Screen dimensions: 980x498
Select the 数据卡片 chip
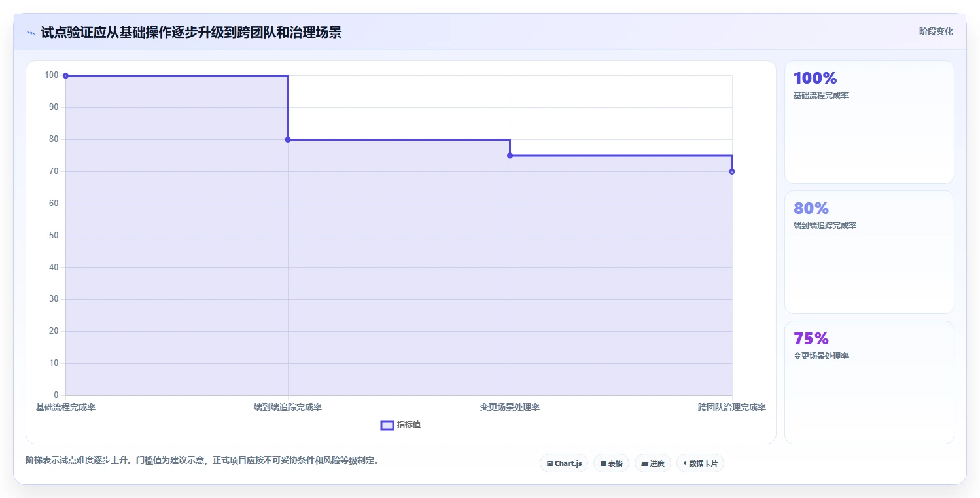tap(700, 463)
